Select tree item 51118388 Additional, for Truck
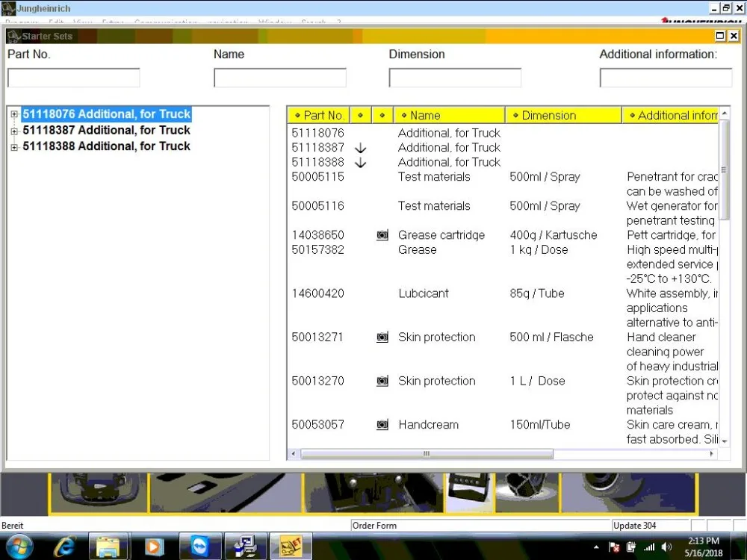The image size is (747, 560). click(x=106, y=146)
